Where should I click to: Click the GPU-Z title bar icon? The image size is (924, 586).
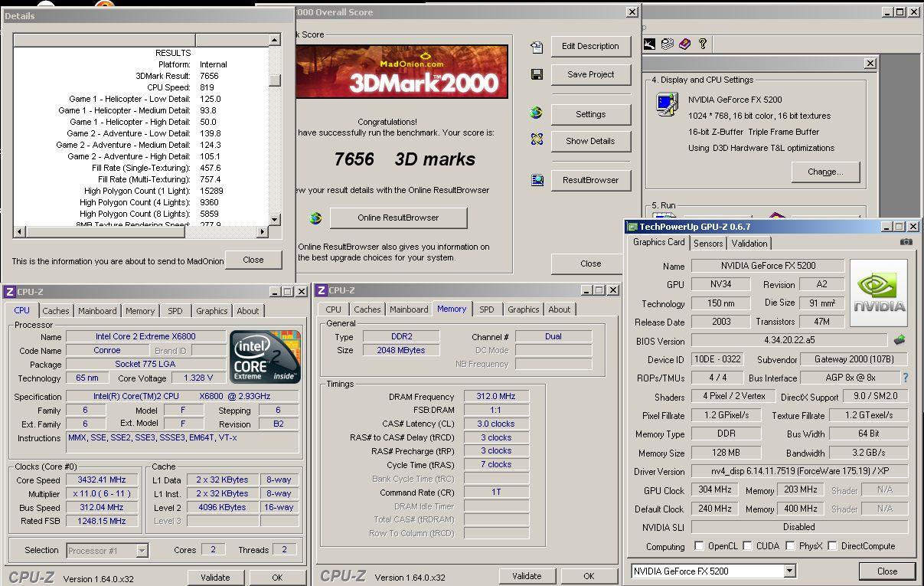pos(632,227)
